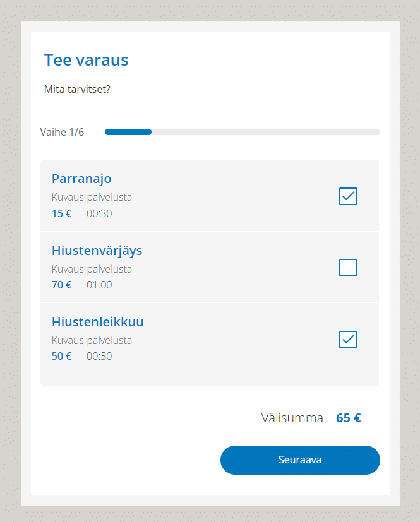
Task: Click the 00:30 duration under Parranajo
Action: (99, 213)
